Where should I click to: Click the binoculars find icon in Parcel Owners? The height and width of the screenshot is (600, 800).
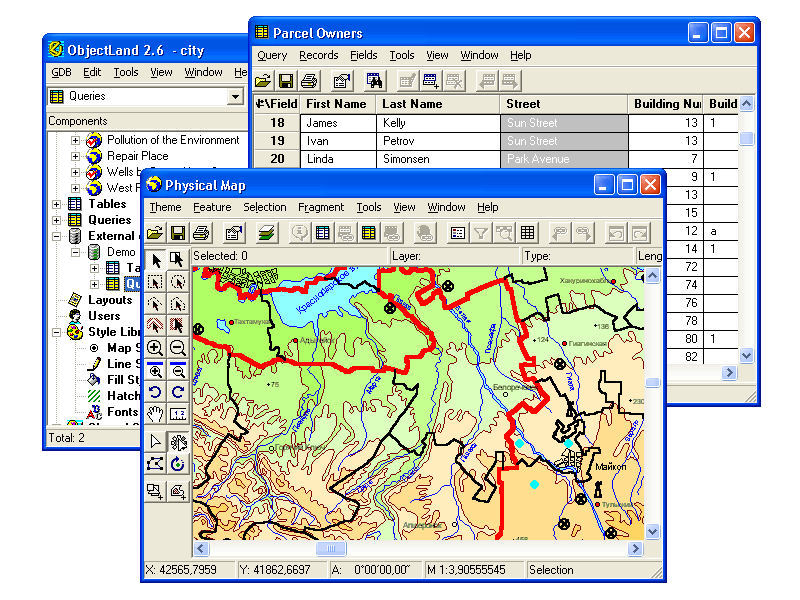click(x=375, y=81)
